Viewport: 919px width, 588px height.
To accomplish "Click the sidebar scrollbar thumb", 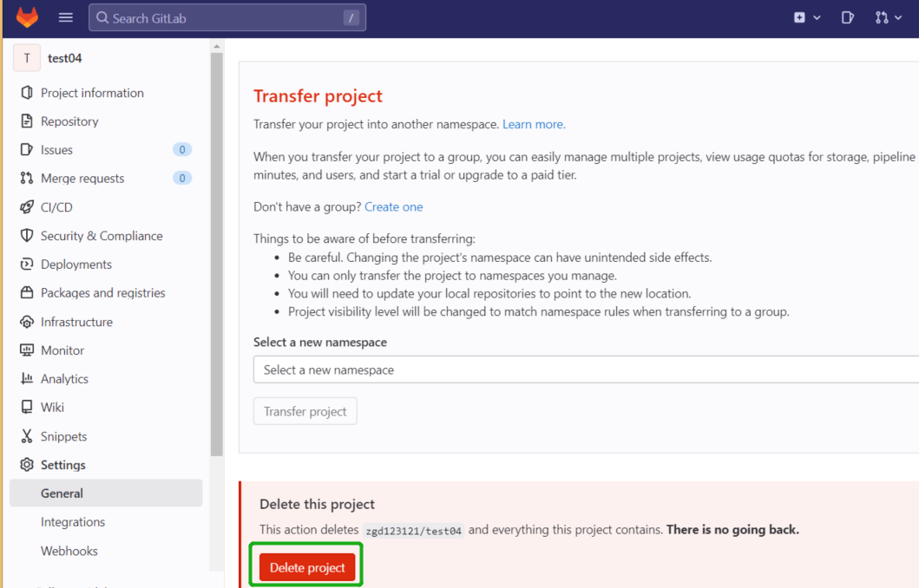I will coord(217,253).
